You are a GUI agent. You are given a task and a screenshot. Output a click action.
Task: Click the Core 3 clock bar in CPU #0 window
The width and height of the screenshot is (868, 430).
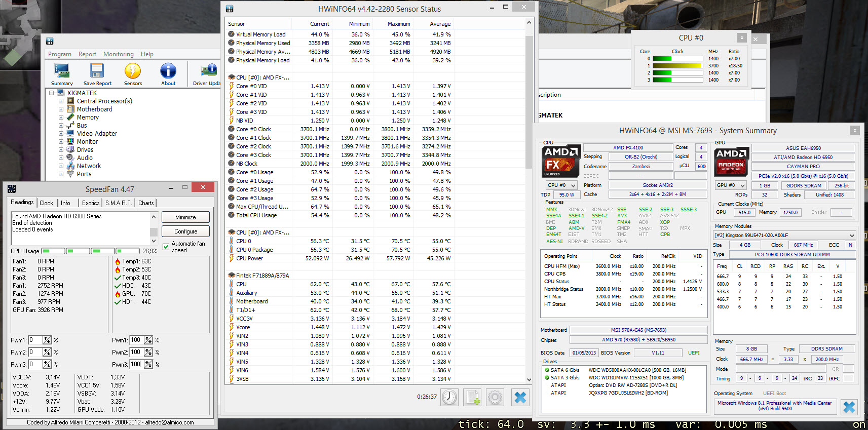coord(678,80)
